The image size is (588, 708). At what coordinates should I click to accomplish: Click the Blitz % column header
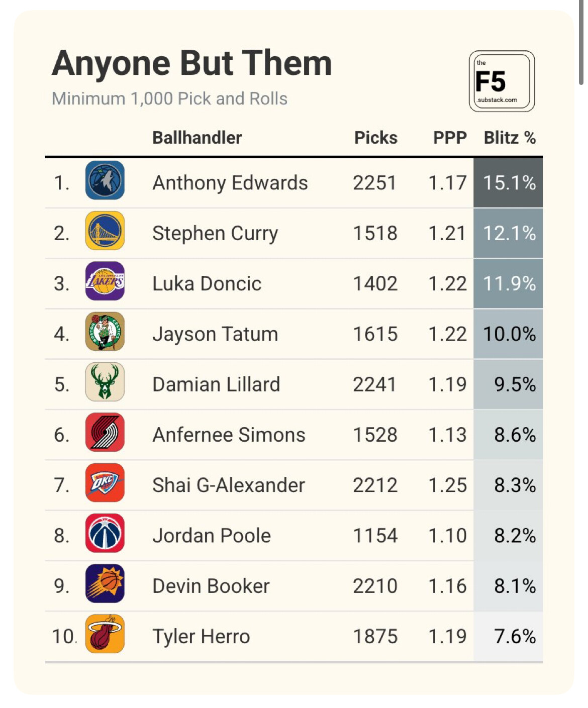point(509,138)
